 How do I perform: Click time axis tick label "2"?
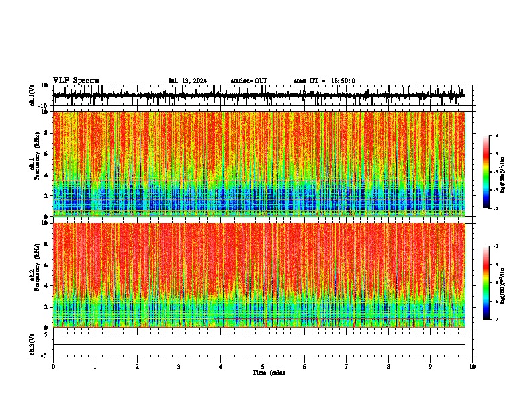137,367
